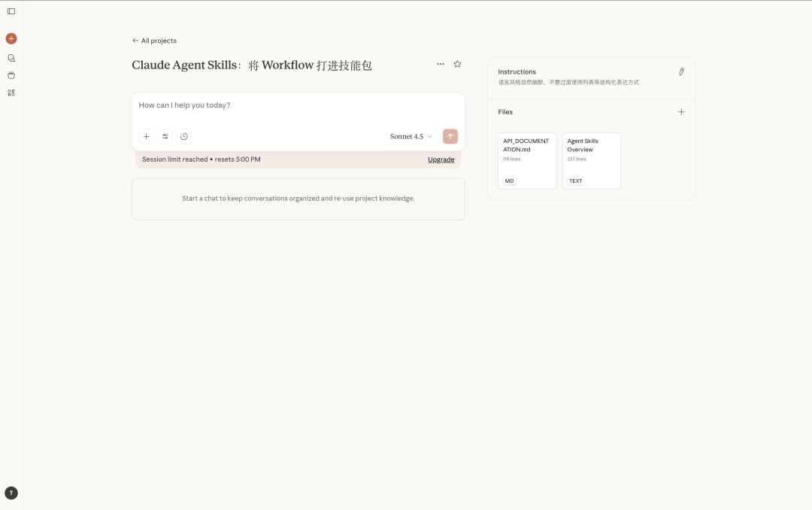This screenshot has height=510, width=812.
Task: Add a file with the Files plus icon
Action: [681, 112]
